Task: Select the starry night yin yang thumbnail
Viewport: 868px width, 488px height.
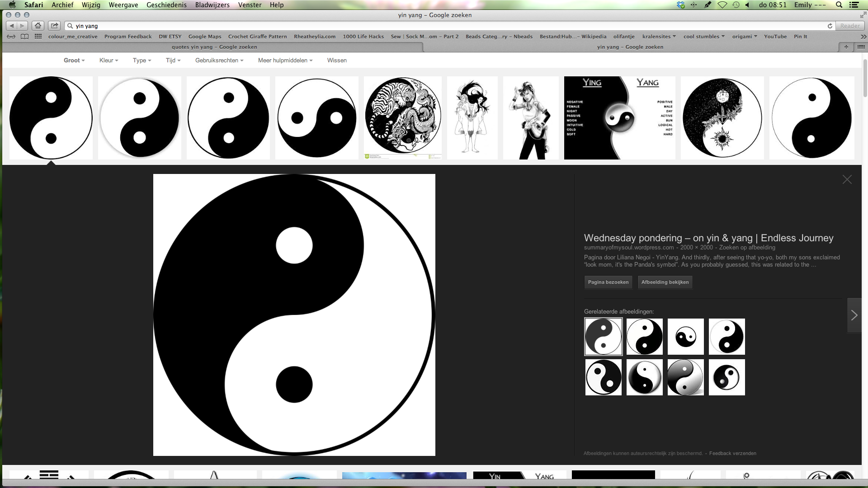Action: click(x=722, y=117)
